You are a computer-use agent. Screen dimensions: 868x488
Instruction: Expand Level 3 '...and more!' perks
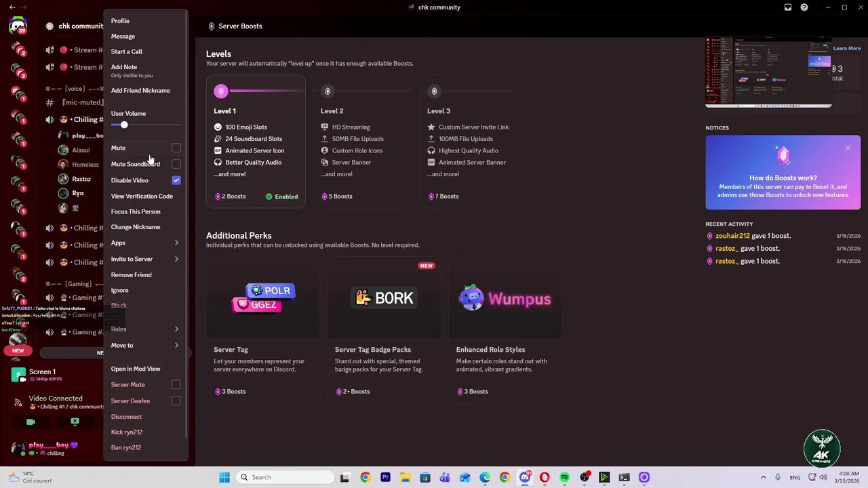443,174
